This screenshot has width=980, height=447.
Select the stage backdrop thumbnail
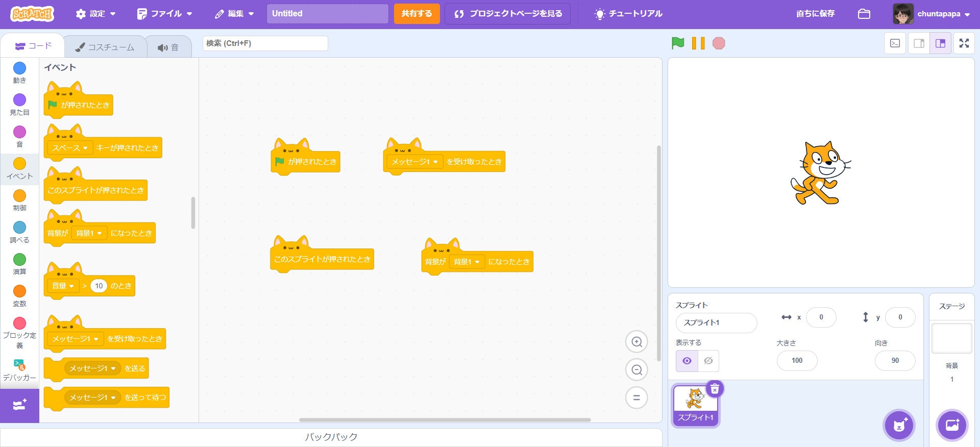click(952, 338)
